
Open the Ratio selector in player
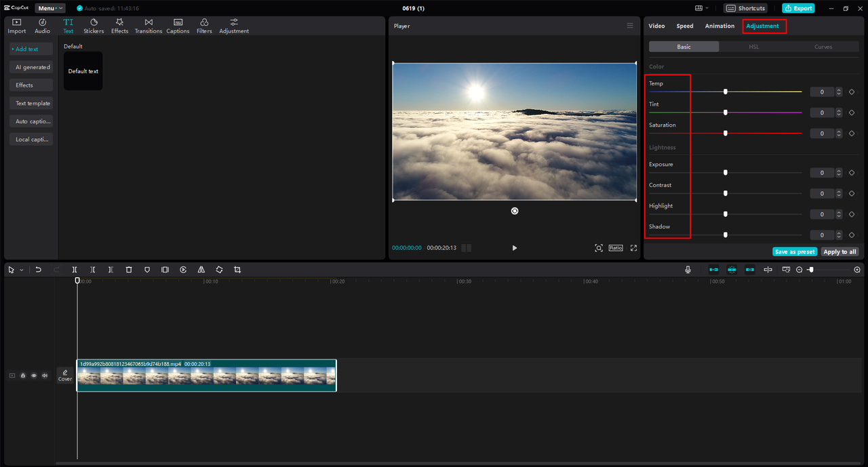tap(616, 248)
